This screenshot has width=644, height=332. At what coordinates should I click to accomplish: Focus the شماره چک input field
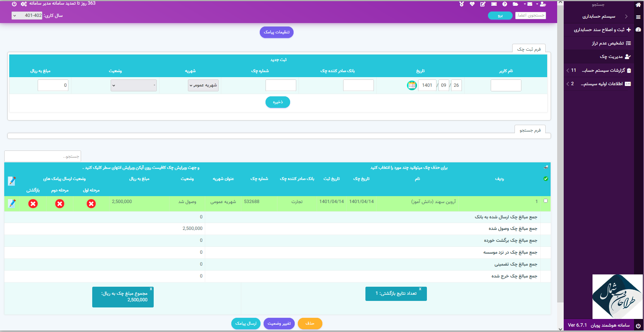click(281, 85)
